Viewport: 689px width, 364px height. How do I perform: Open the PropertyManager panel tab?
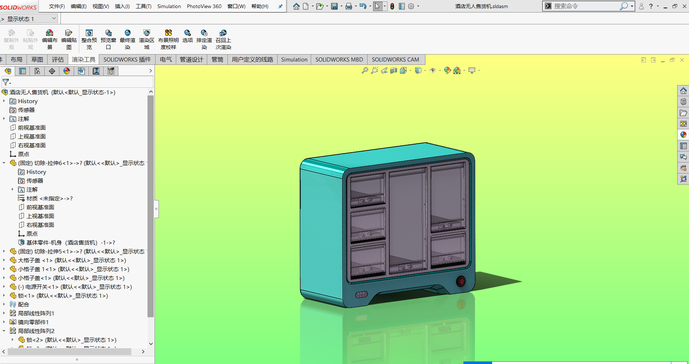22,71
